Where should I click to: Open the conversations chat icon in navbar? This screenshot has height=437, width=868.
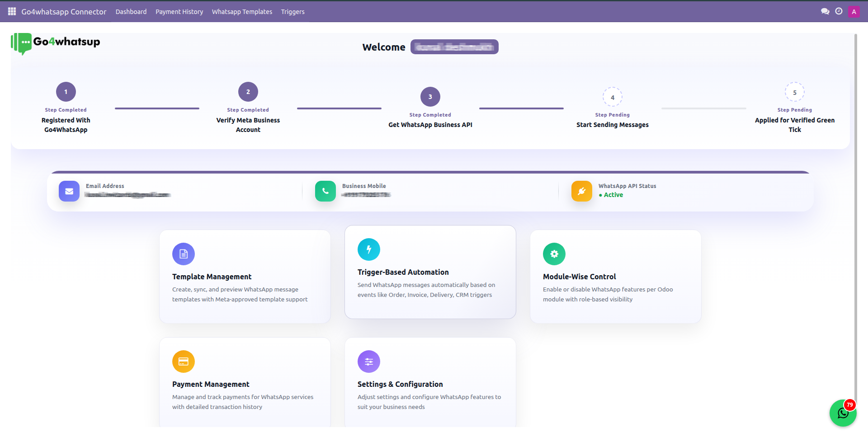pyautogui.click(x=825, y=11)
